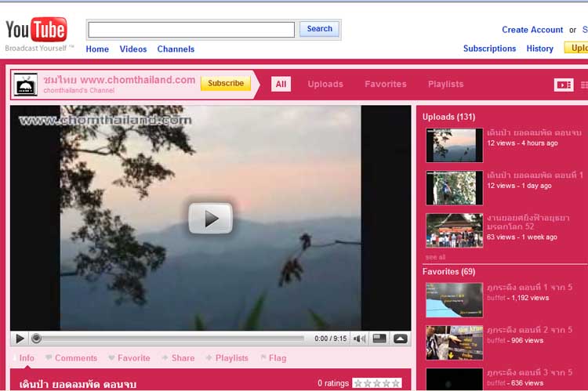The width and height of the screenshot is (588, 391).
Task: Click the '0:00 / 9:15' time display
Action: [x=330, y=339]
